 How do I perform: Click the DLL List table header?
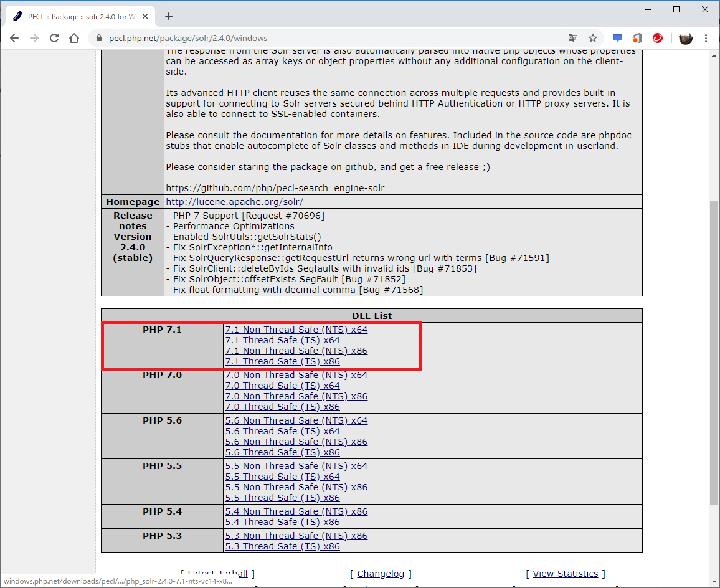[x=371, y=316]
